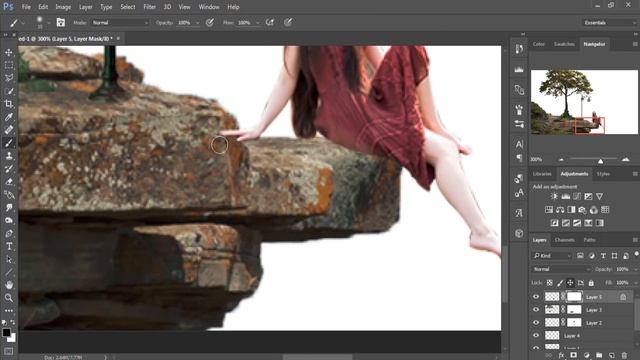
Task: Hide Layer 5 visibility eye
Action: coord(536,297)
